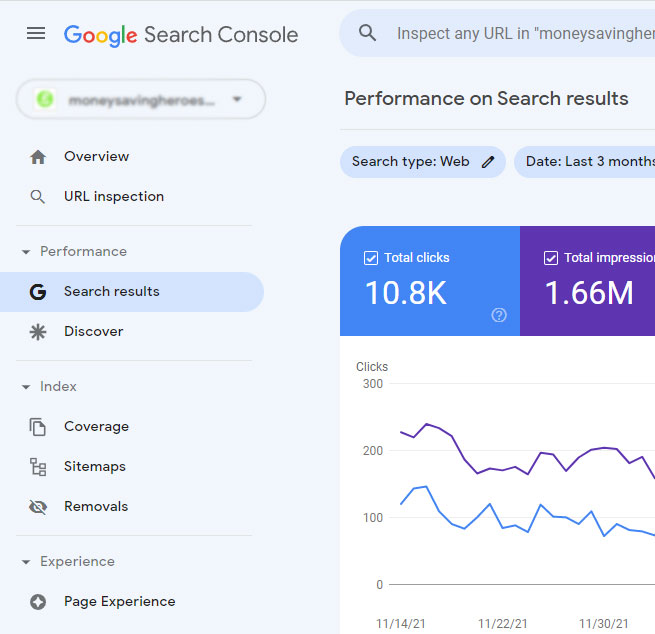Click the property dropdown arrow

click(x=237, y=99)
